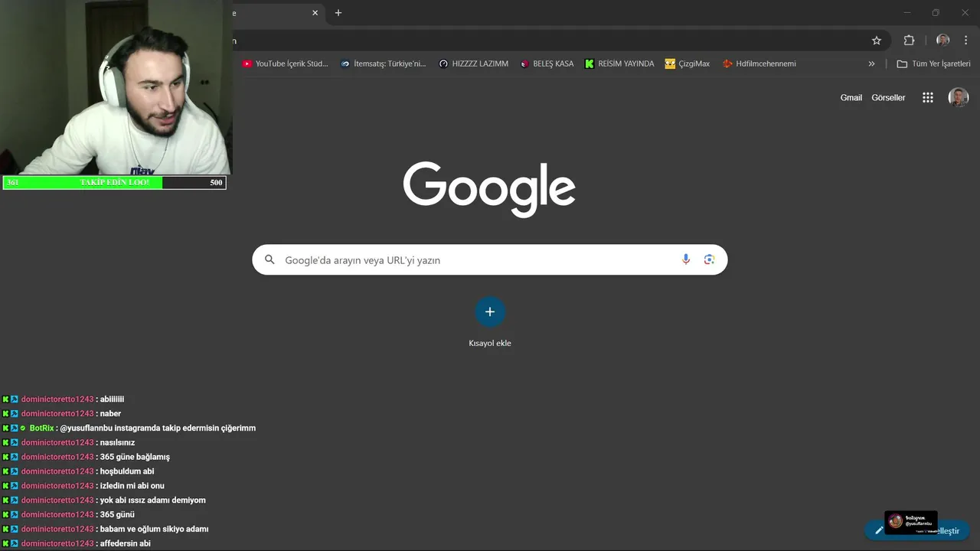Open Görseller link
The image size is (980, 551).
[888, 97]
